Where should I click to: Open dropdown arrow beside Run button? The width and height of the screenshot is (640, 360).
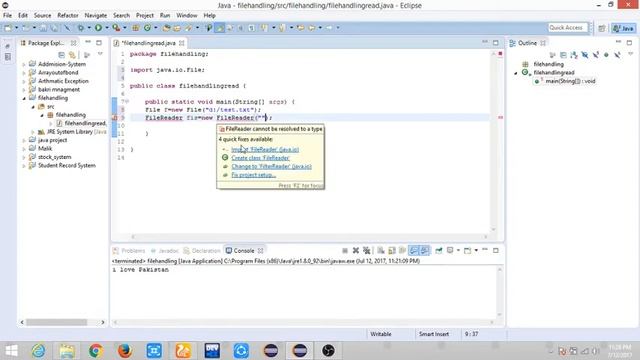[x=107, y=28]
